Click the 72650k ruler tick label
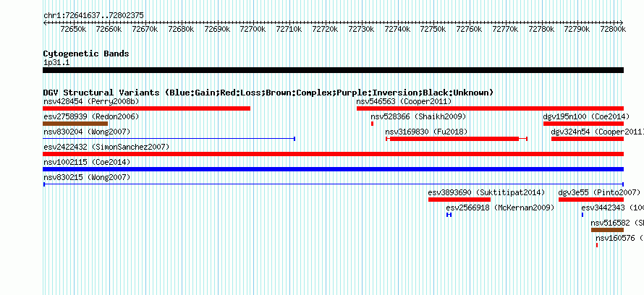 pyautogui.click(x=73, y=30)
